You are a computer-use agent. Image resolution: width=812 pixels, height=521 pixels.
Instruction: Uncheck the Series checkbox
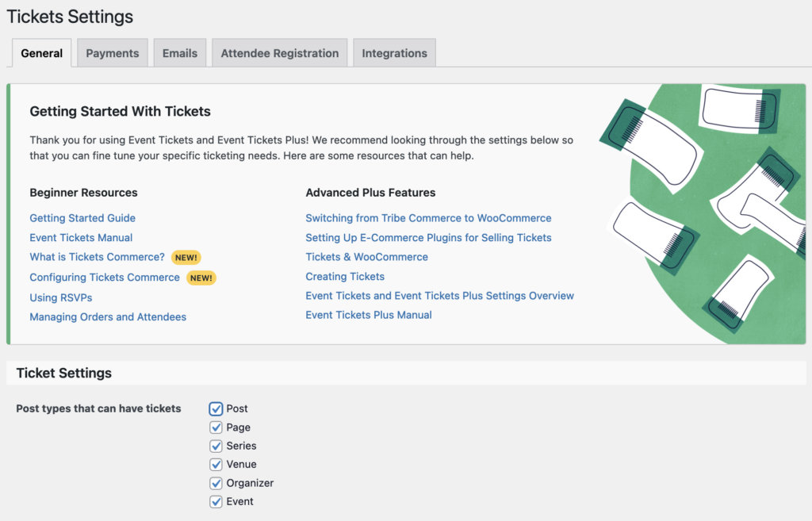pos(216,446)
